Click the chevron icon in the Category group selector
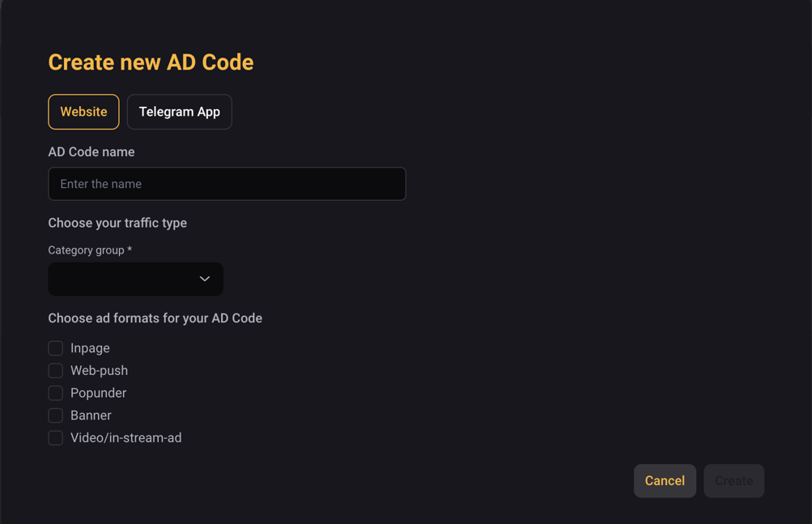 coord(204,279)
